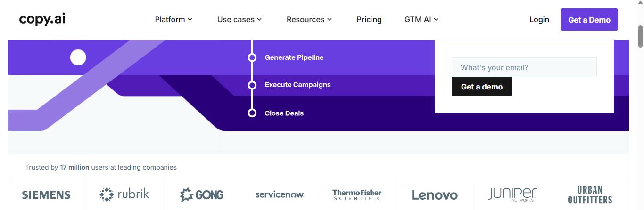The image size is (644, 210).
Task: Select the Close Deals step marker
Action: [252, 113]
